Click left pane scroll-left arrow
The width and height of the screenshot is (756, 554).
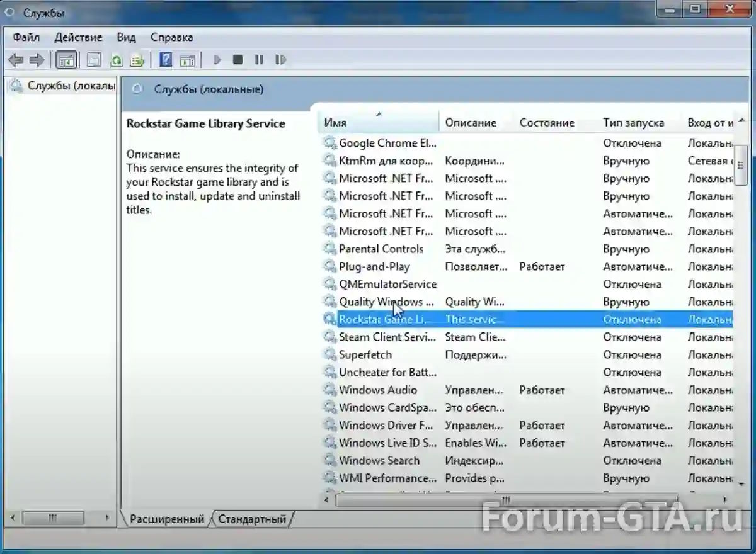[13, 517]
